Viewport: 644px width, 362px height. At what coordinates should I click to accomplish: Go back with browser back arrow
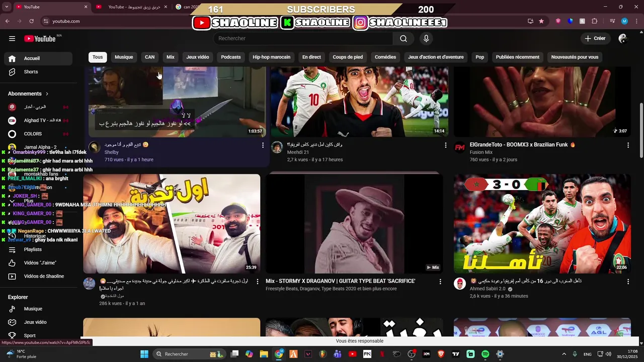7,21
